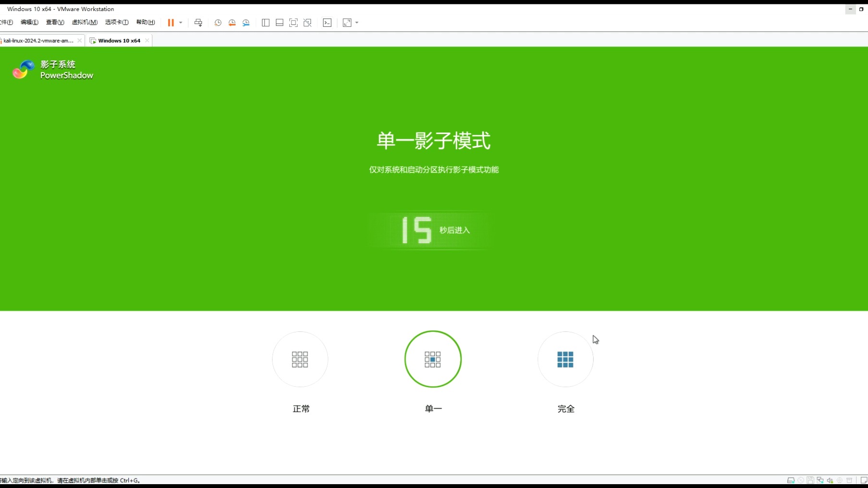The width and height of the screenshot is (868, 488).
Task: Click the floppy drive status icon
Action: click(810, 480)
